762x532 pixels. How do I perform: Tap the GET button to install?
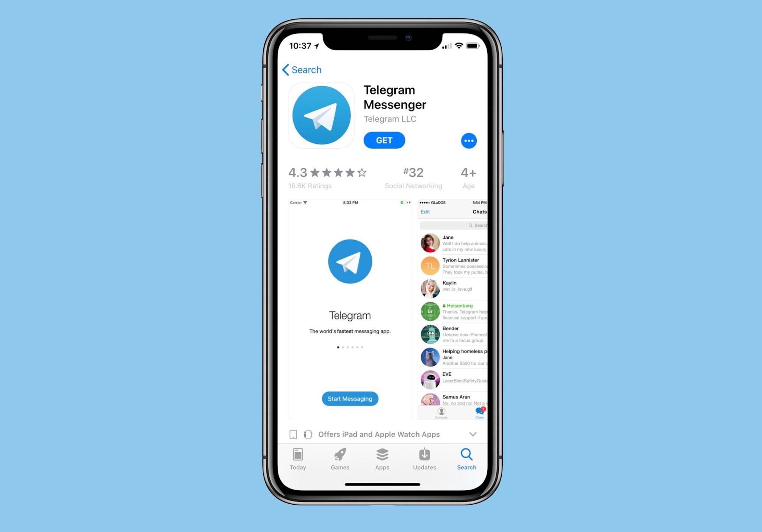click(383, 140)
